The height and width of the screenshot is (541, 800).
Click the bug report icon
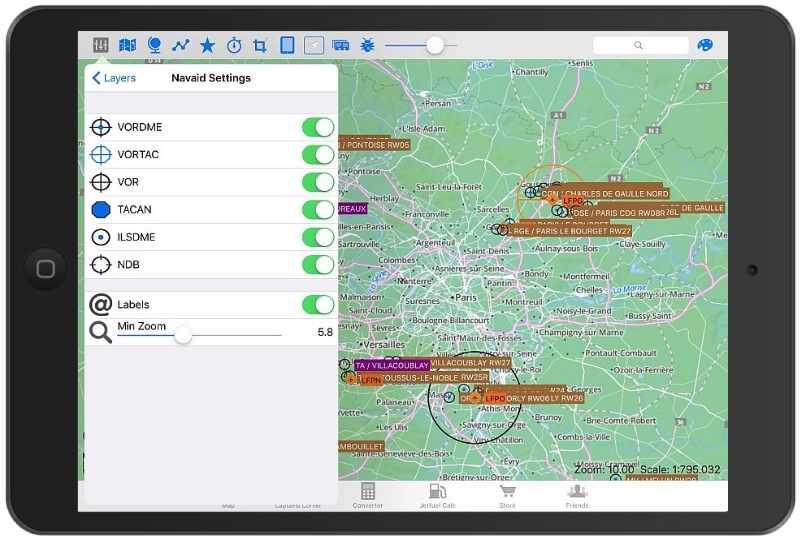[367, 45]
